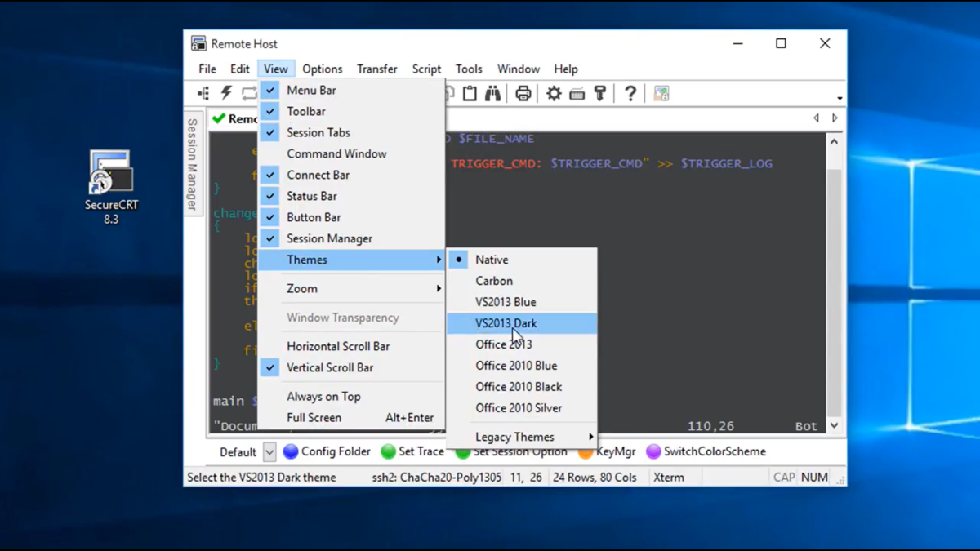Click the Find binoculars icon

(x=492, y=94)
